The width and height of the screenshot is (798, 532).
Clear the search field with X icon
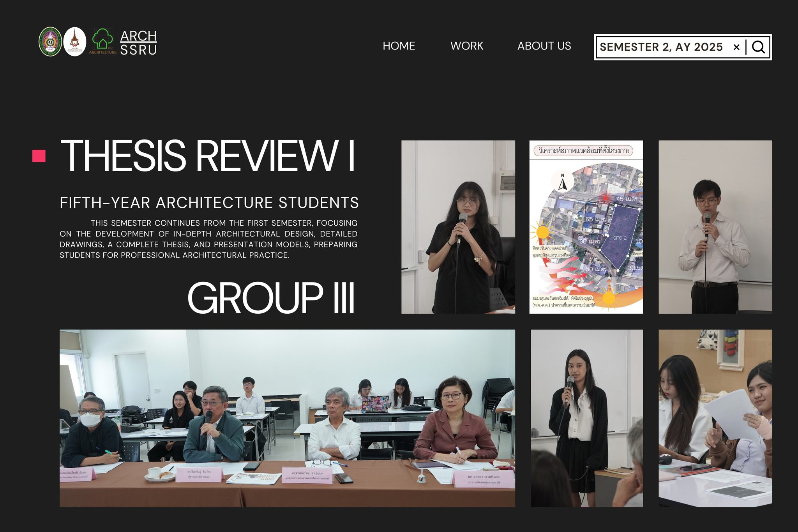[736, 47]
